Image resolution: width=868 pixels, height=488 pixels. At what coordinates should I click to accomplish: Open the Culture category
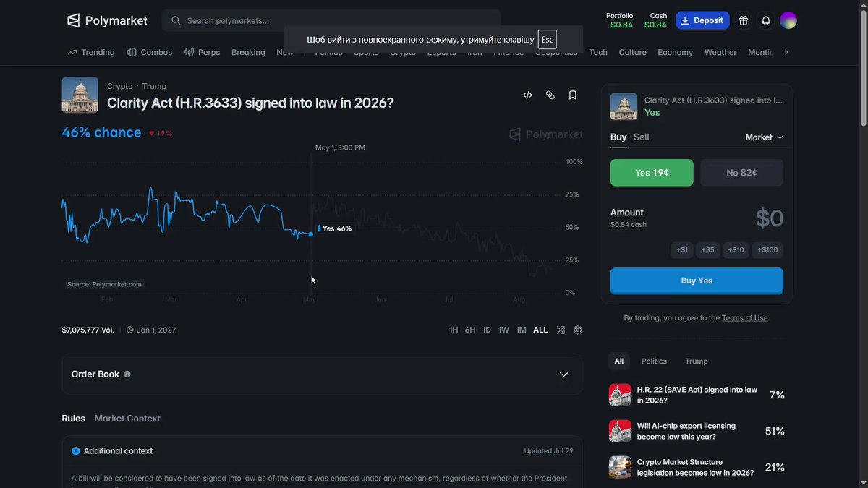point(633,52)
